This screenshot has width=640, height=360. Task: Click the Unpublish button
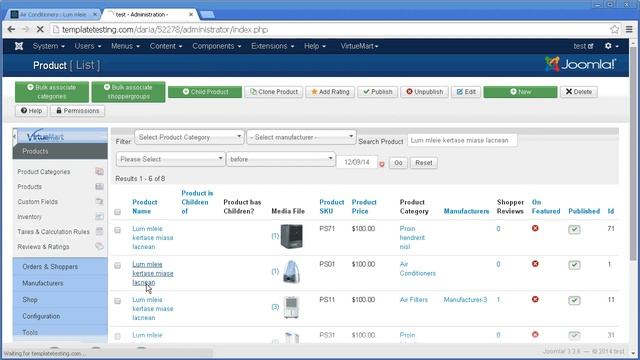[424, 92]
